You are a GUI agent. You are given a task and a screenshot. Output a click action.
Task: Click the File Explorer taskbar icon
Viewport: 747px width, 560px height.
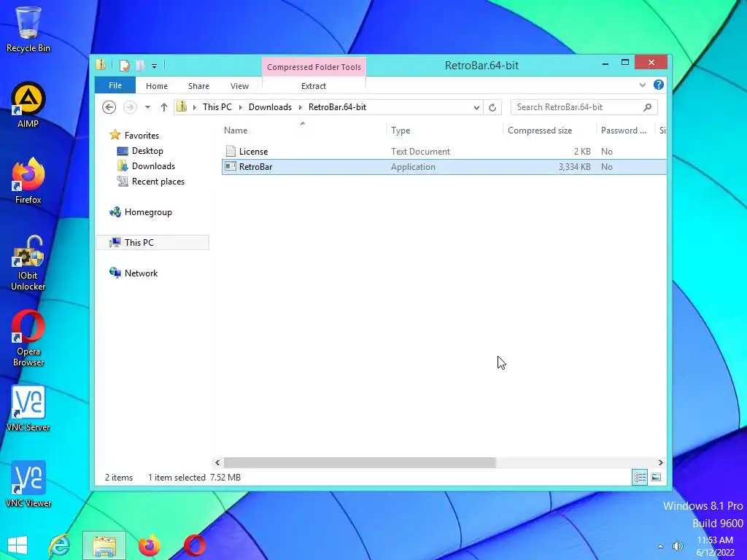(104, 545)
